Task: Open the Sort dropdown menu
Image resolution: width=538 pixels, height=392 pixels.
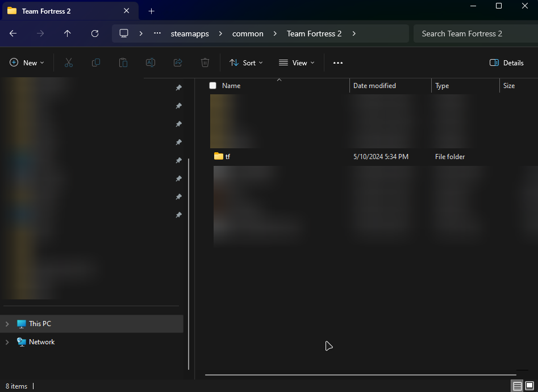Action: tap(246, 63)
